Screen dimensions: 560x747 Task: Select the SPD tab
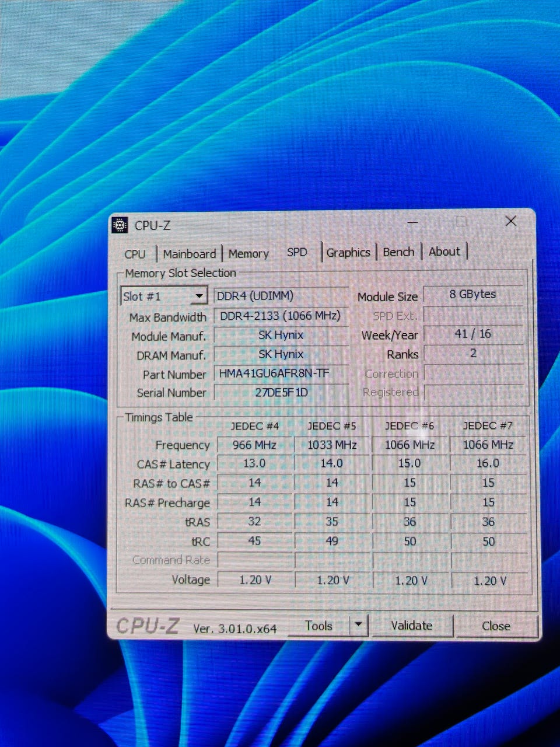tap(297, 252)
